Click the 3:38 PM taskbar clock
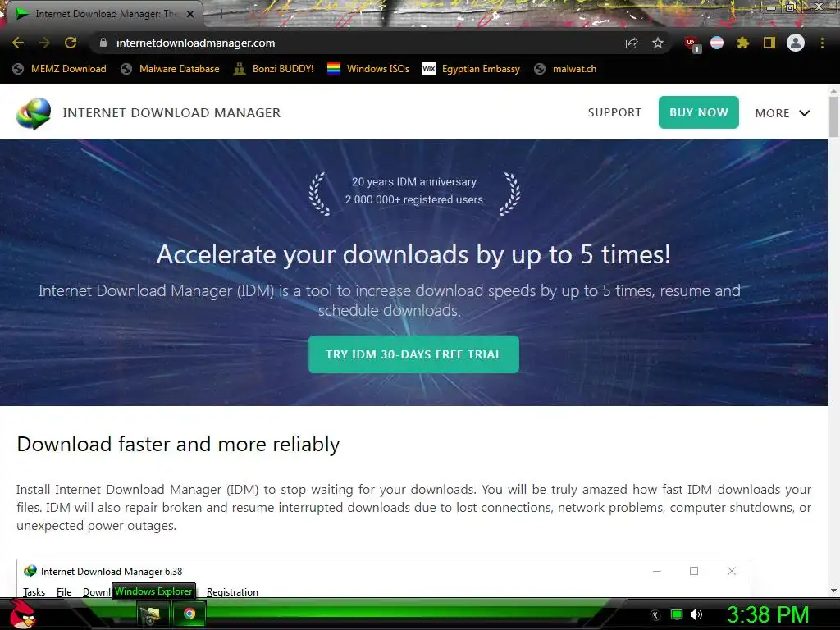Screen dimensions: 840x630 (768, 614)
